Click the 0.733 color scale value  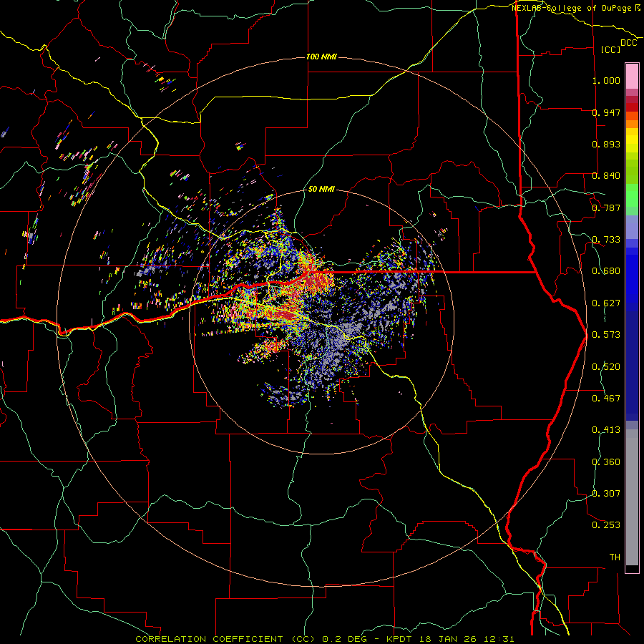click(x=606, y=240)
